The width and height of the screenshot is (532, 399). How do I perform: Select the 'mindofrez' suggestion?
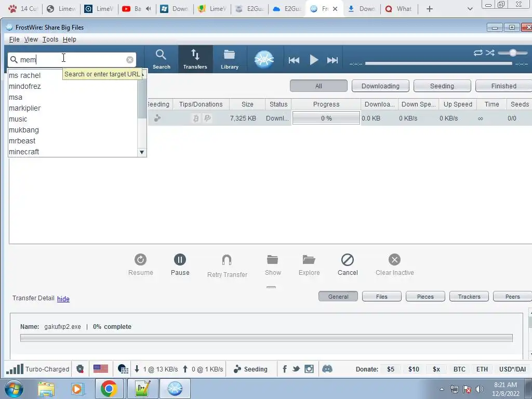coord(73,86)
